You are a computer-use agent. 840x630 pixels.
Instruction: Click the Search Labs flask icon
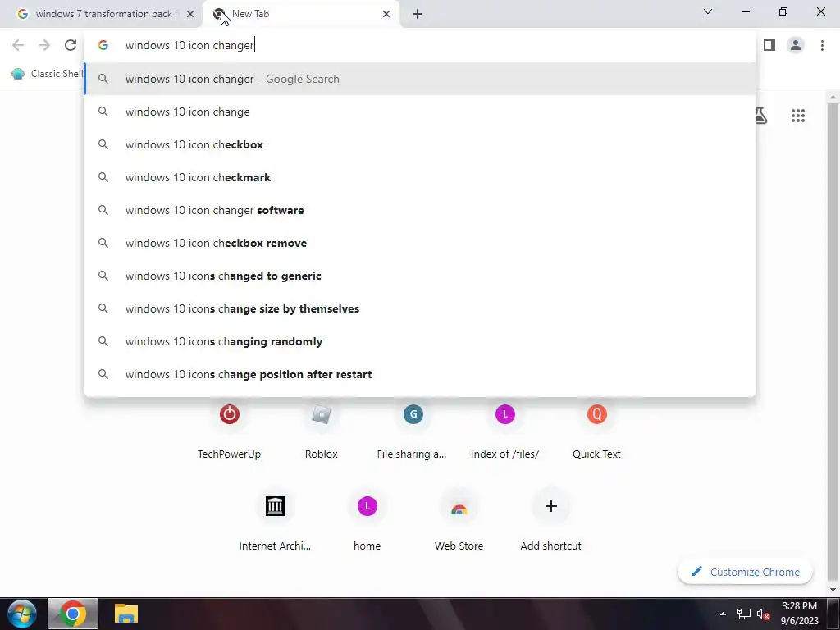coord(761,116)
